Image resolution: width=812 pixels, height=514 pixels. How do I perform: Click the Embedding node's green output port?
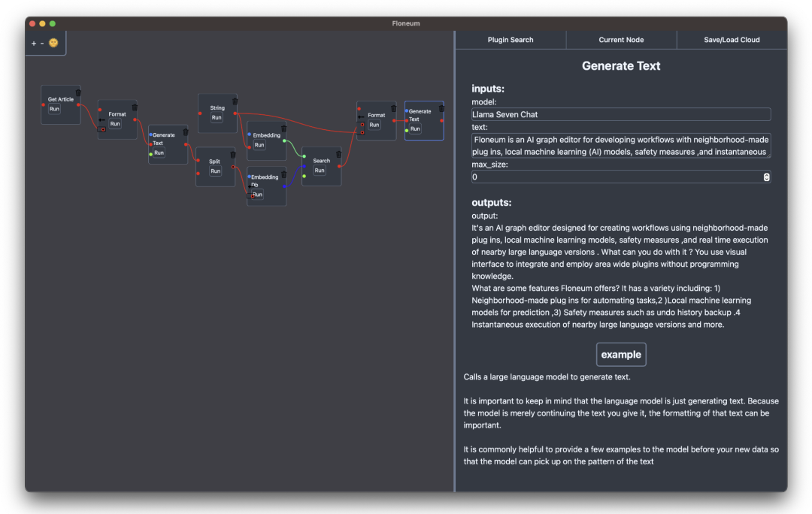click(x=284, y=141)
